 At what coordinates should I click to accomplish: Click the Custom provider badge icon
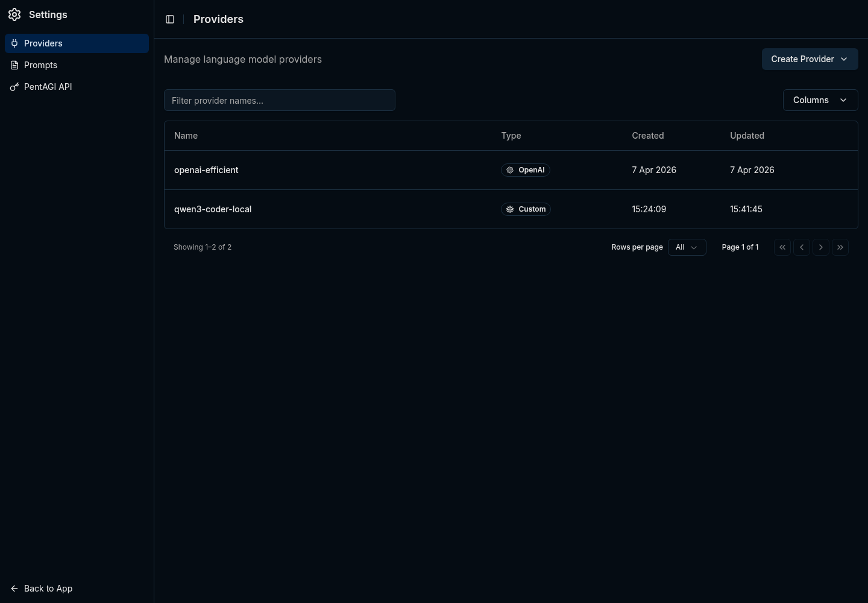point(510,209)
